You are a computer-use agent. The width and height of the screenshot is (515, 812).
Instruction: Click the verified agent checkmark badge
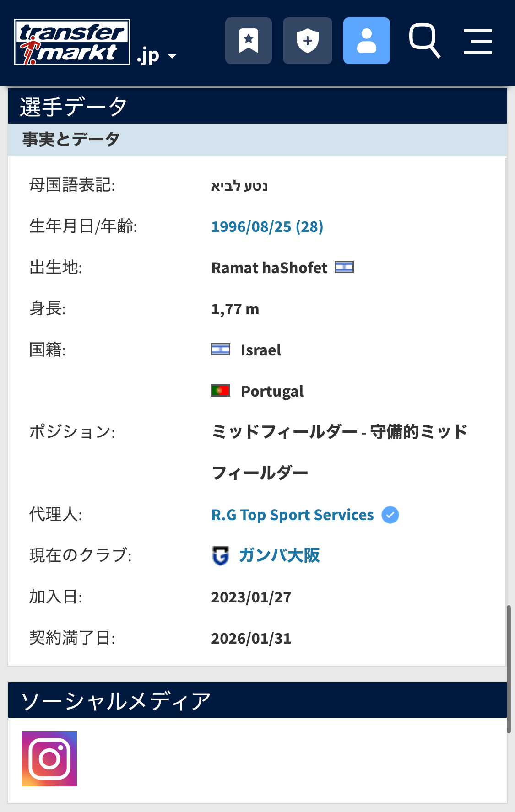coord(390,515)
